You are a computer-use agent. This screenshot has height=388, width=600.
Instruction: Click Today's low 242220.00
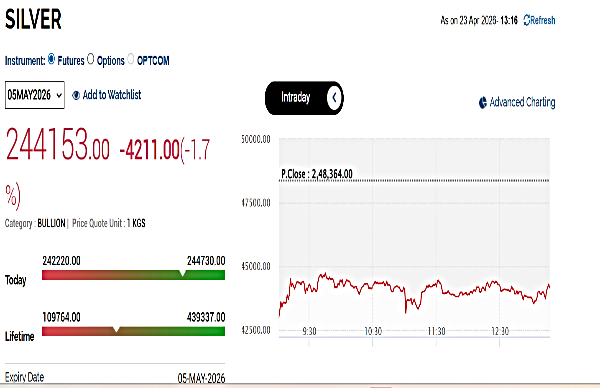pyautogui.click(x=61, y=261)
